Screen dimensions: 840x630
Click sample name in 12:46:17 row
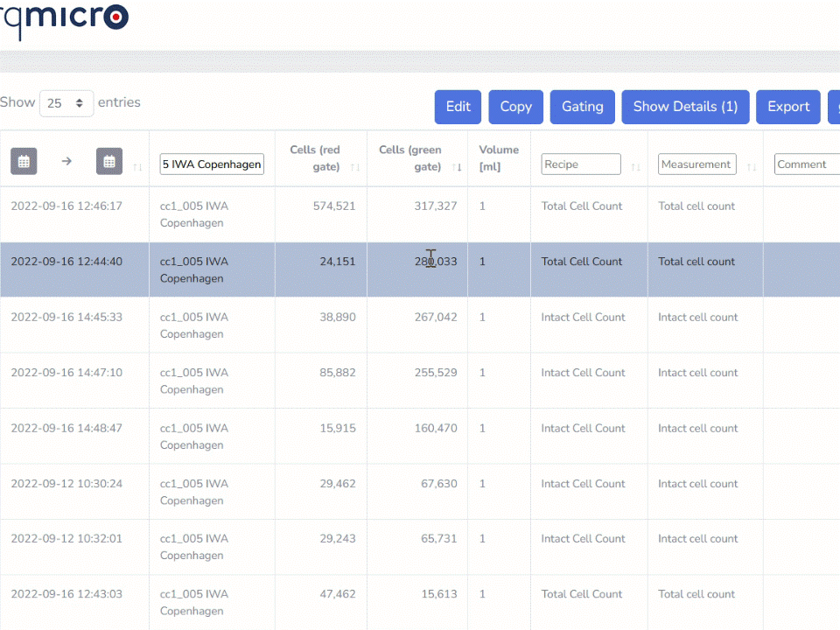point(194,214)
